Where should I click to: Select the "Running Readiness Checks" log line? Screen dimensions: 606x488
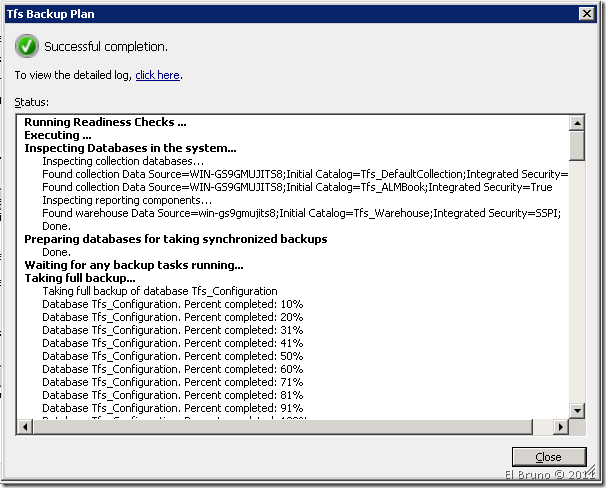click(105, 123)
